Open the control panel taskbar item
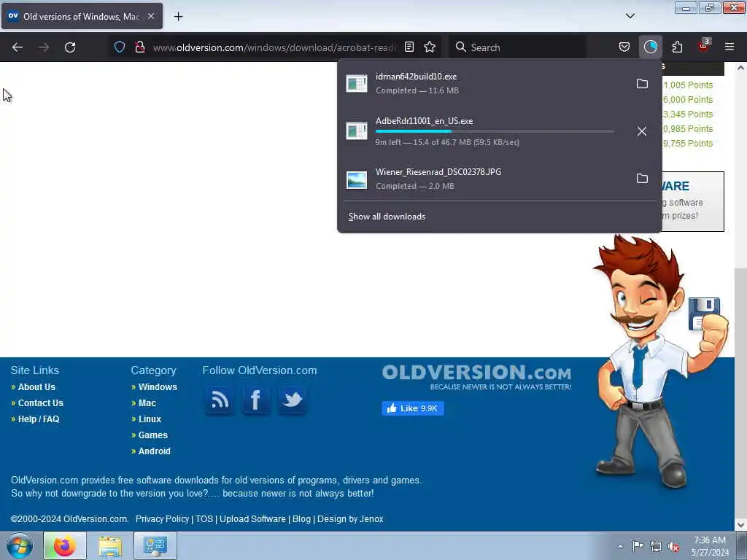 click(155, 545)
